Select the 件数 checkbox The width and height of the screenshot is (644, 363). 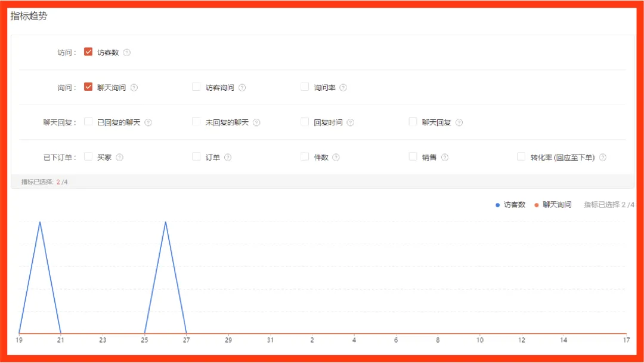(305, 156)
